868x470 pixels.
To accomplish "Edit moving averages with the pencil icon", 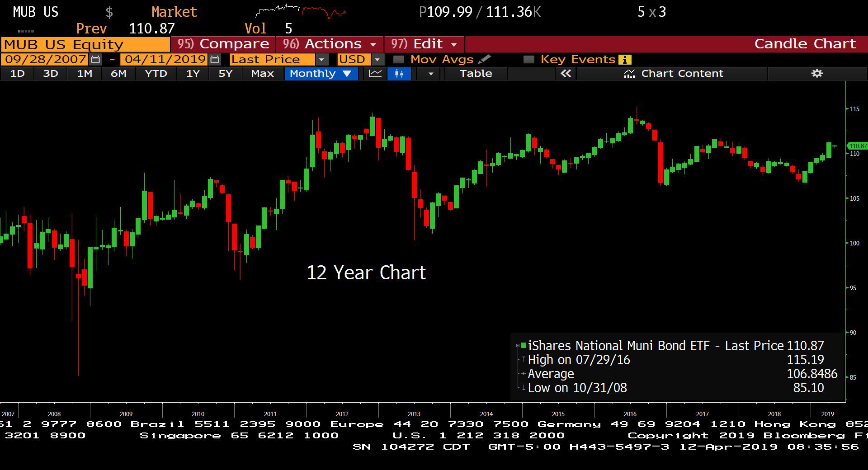I will click(x=484, y=59).
